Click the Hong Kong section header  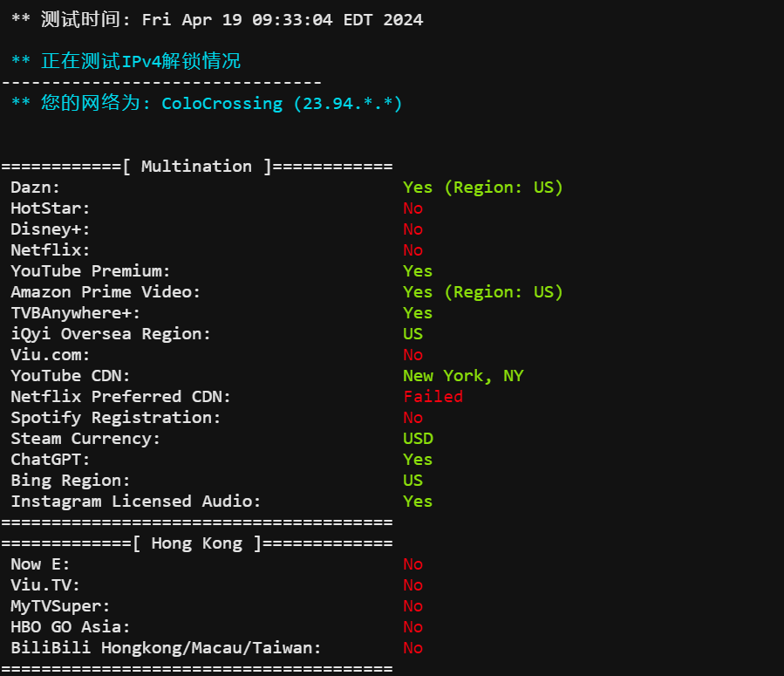(x=196, y=543)
